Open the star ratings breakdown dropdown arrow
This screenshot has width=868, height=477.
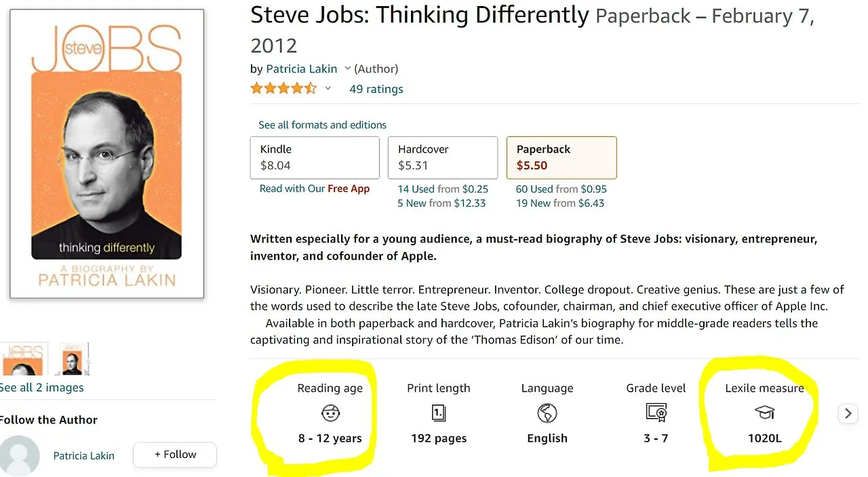coord(328,89)
